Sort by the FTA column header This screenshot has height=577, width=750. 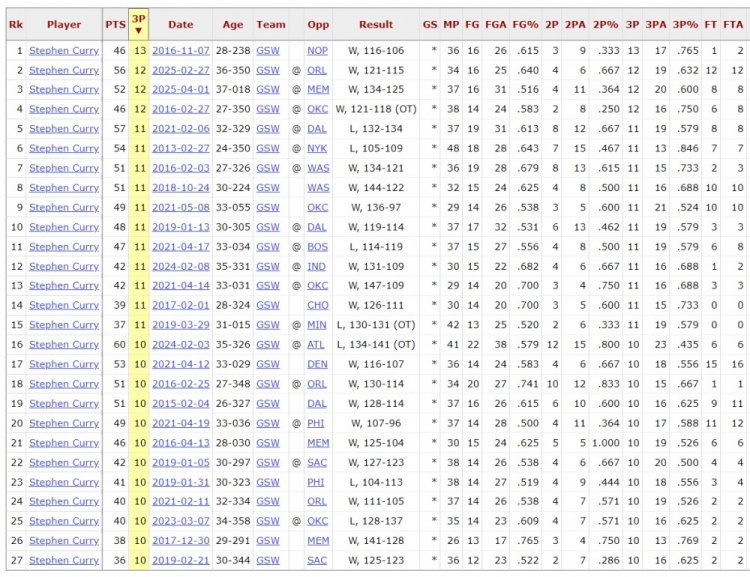[737, 24]
